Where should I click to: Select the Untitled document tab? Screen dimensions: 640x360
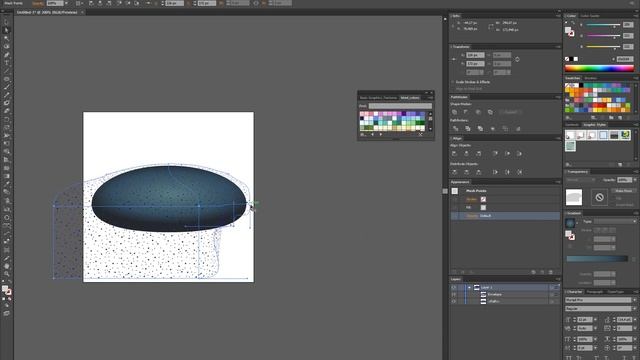coord(47,12)
